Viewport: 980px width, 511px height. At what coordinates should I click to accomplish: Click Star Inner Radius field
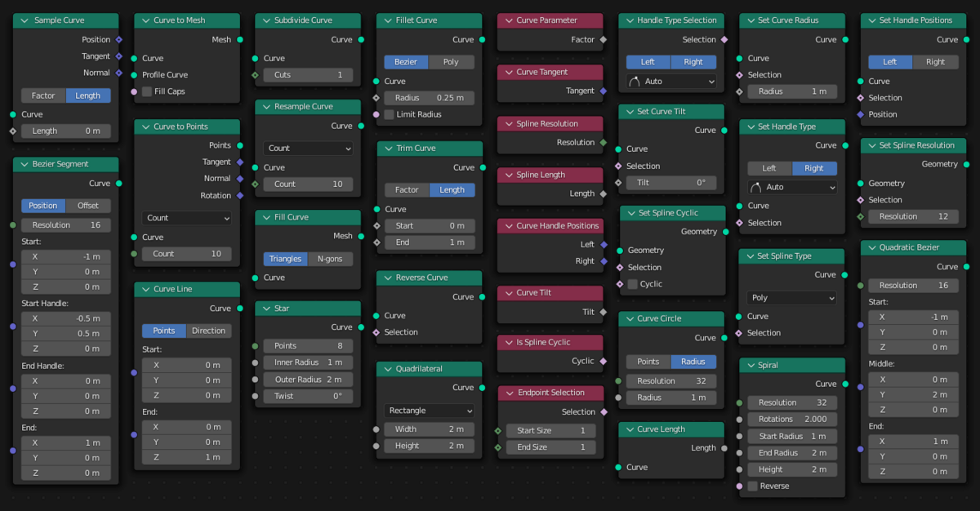coord(308,362)
